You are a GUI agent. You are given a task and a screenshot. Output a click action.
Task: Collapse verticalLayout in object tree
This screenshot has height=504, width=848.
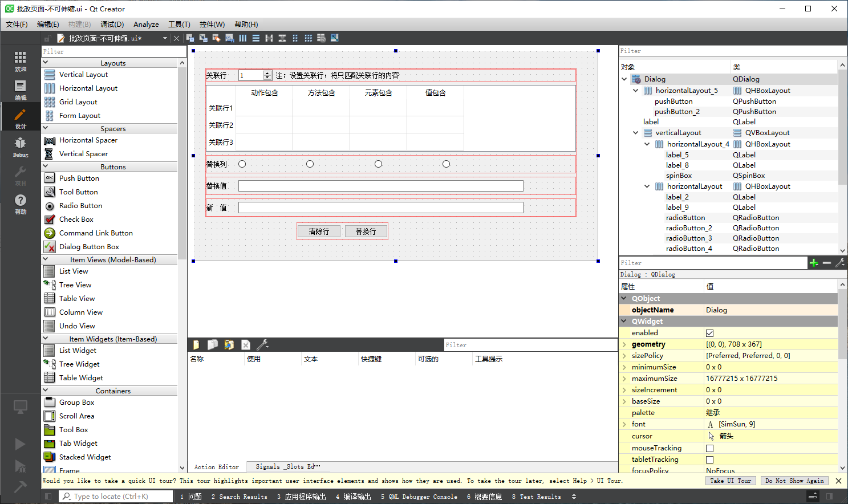(636, 133)
